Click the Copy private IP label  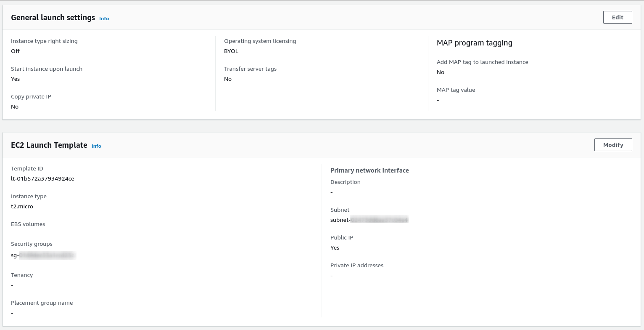coord(31,97)
